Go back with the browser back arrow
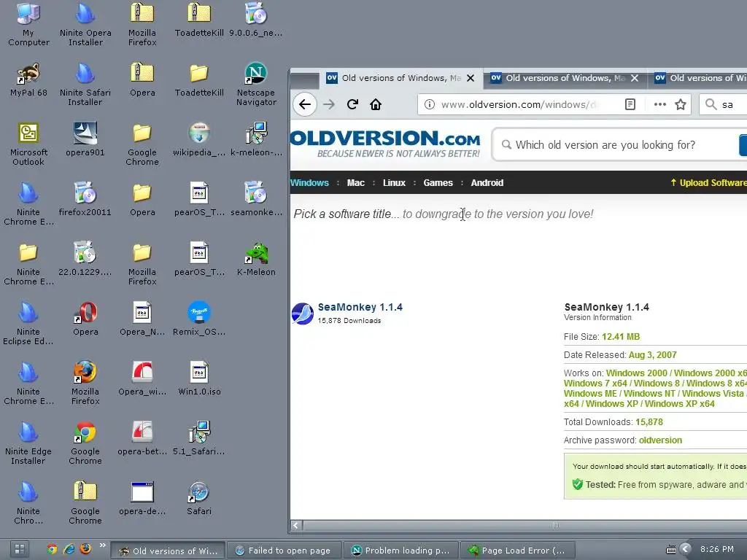The height and width of the screenshot is (560, 747). (x=305, y=104)
